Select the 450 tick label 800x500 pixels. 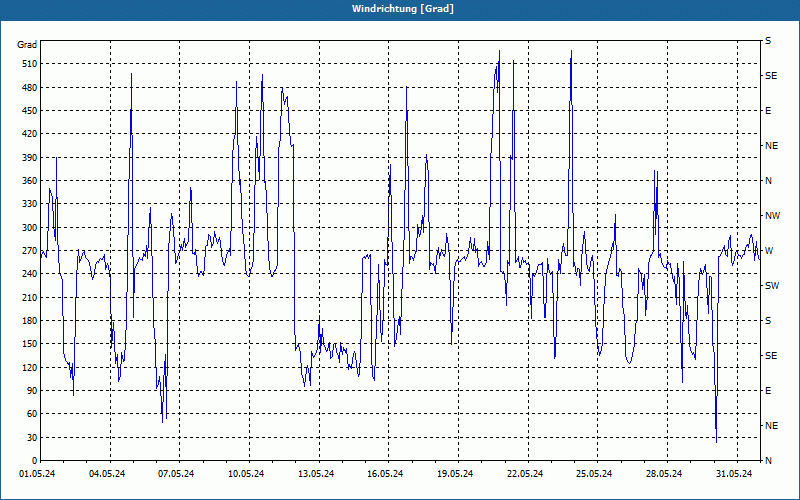click(x=31, y=111)
